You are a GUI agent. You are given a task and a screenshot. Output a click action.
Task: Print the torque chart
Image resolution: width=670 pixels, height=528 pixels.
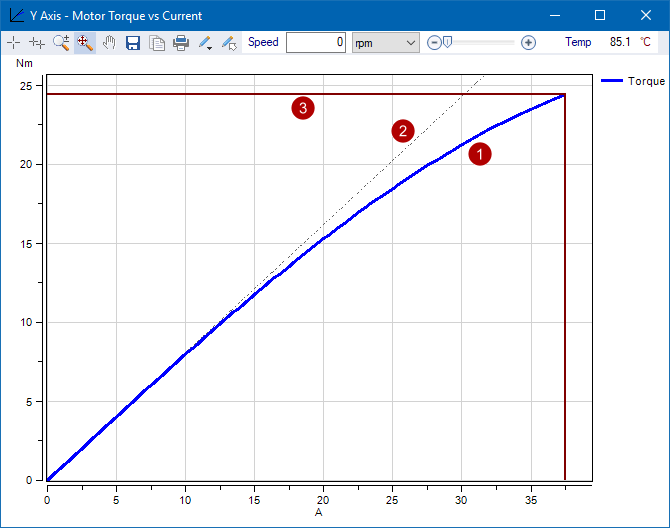tap(181, 43)
